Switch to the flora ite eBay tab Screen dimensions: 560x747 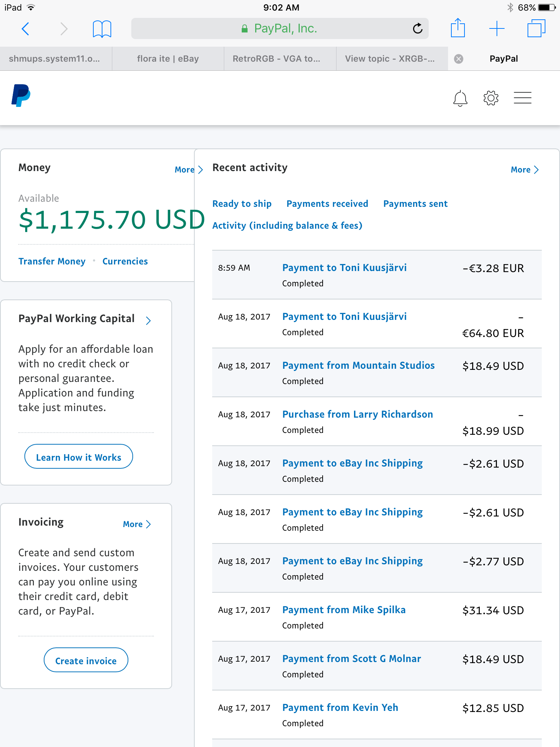(x=168, y=59)
